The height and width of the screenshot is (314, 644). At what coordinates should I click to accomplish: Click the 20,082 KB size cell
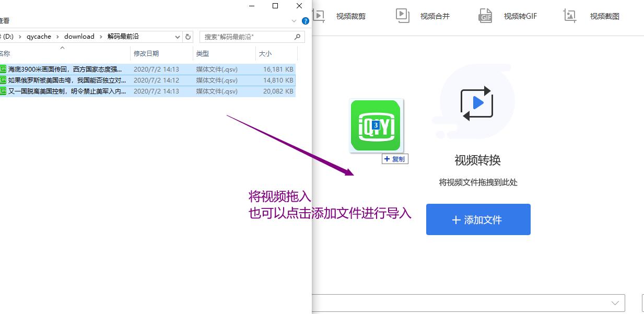(278, 91)
